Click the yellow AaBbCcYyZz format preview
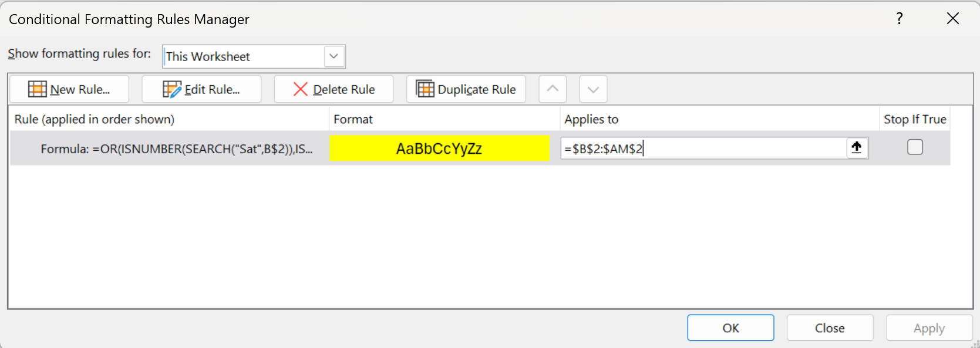The image size is (980, 348). 439,148
